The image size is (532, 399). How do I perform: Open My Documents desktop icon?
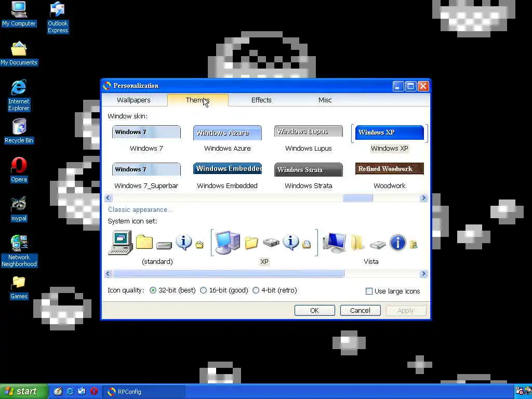tap(19, 54)
